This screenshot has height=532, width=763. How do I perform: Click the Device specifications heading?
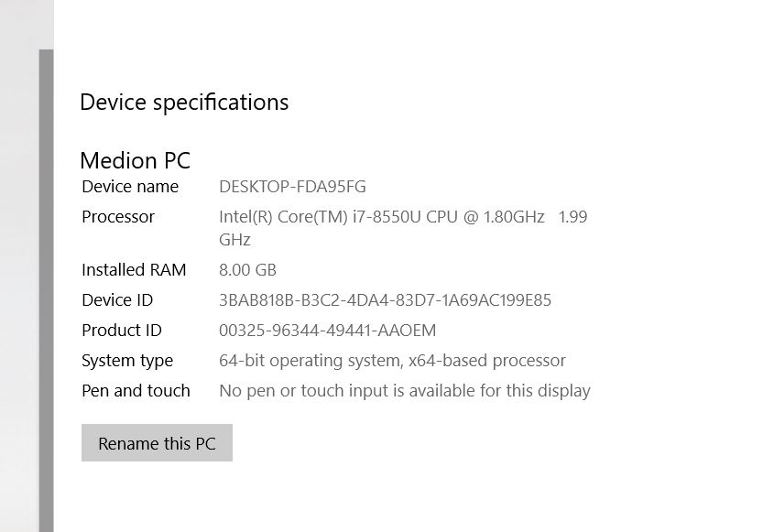coord(184,102)
